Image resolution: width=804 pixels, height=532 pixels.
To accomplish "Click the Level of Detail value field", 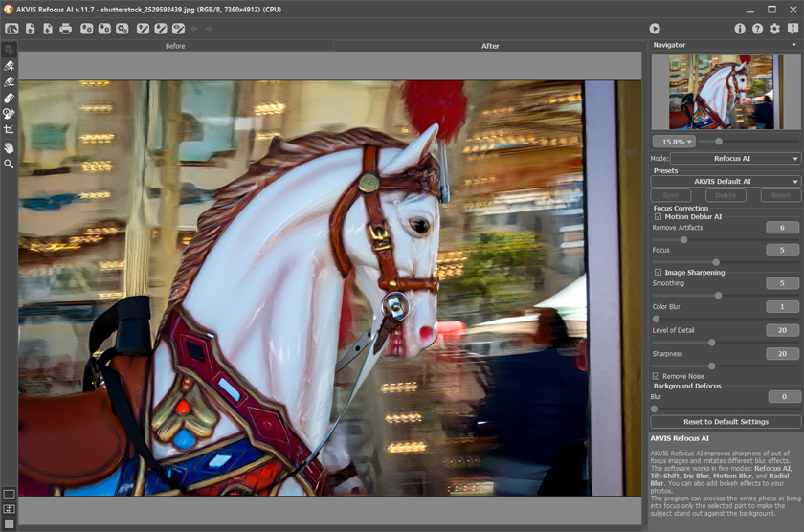I will [x=782, y=330].
